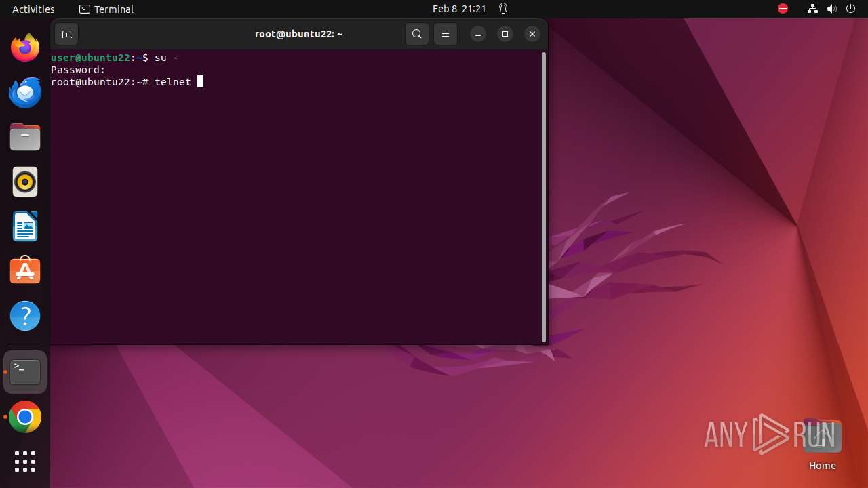Open the Terminal app menu in top bar
The height and width of the screenshot is (488, 868).
point(106,9)
